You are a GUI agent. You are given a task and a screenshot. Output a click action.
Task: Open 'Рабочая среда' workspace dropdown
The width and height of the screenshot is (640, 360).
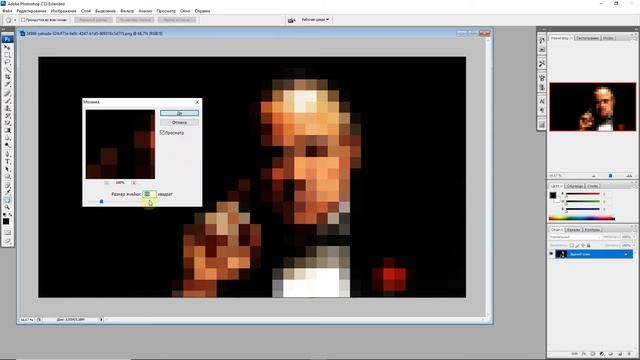pyautogui.click(x=316, y=20)
